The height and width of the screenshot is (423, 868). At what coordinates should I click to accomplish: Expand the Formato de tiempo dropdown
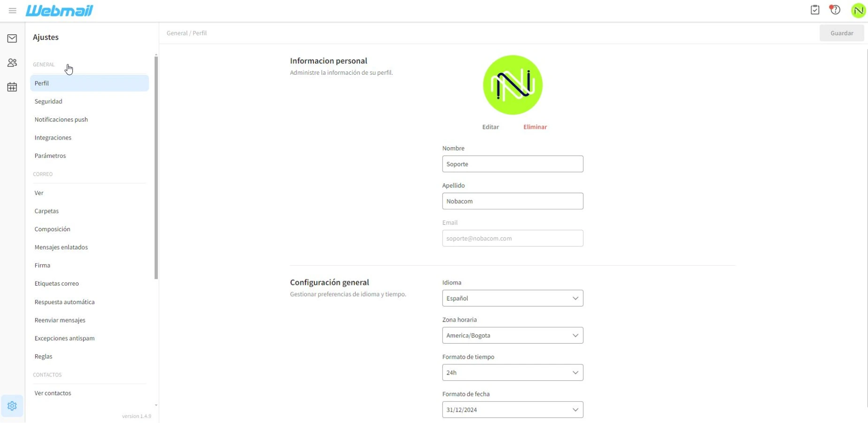pyautogui.click(x=512, y=373)
